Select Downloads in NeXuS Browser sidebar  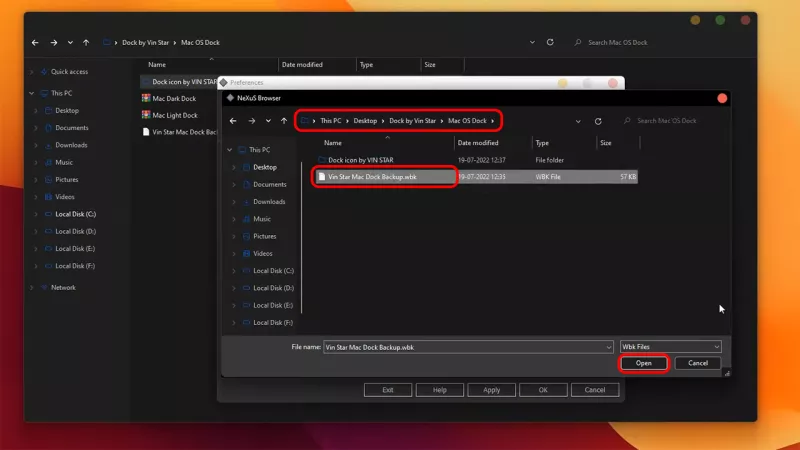pyautogui.click(x=269, y=202)
